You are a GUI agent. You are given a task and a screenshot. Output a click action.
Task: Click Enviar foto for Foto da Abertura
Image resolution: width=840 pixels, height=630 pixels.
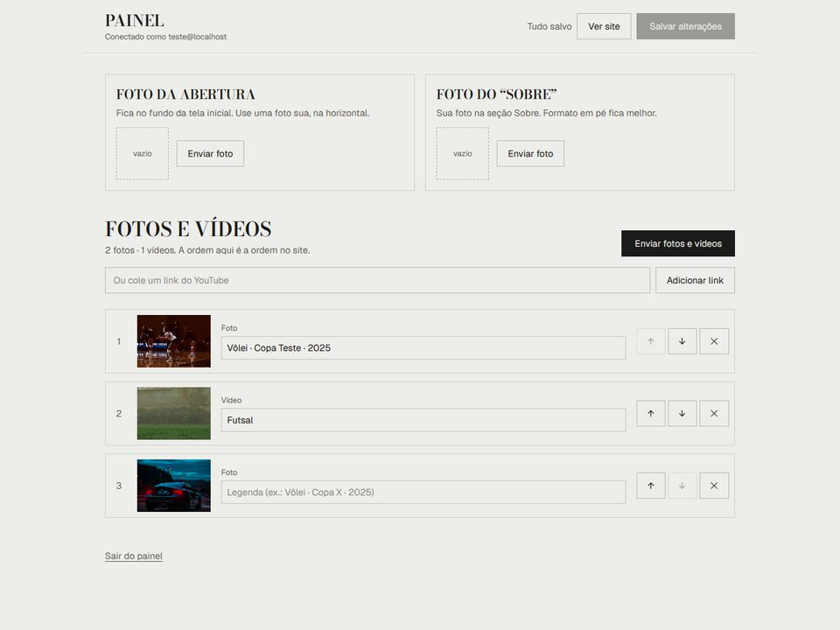pos(210,154)
